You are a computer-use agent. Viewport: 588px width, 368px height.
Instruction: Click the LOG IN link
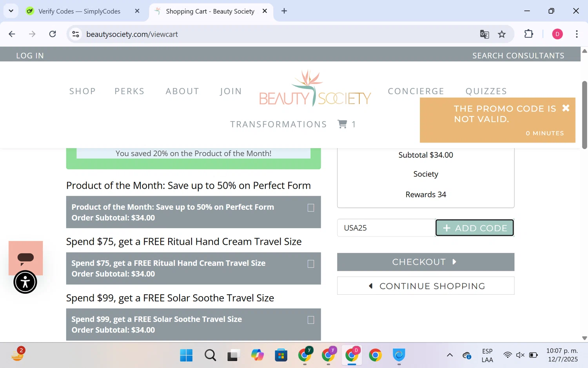[30, 56]
